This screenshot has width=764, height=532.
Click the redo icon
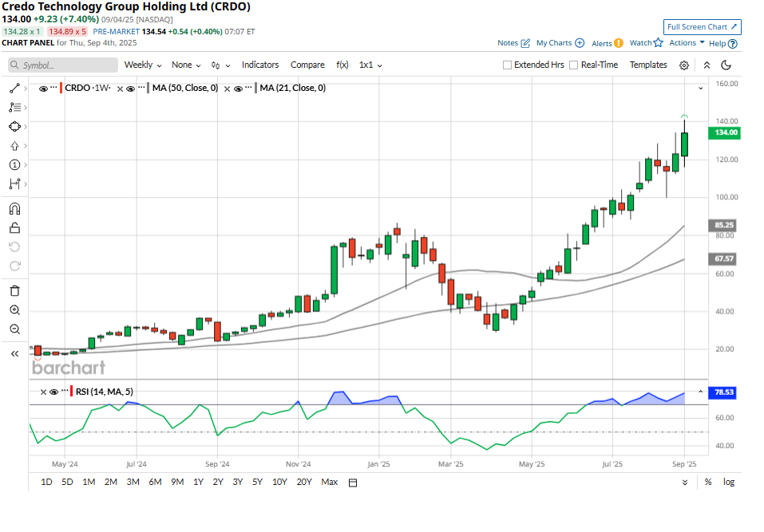coord(14,266)
